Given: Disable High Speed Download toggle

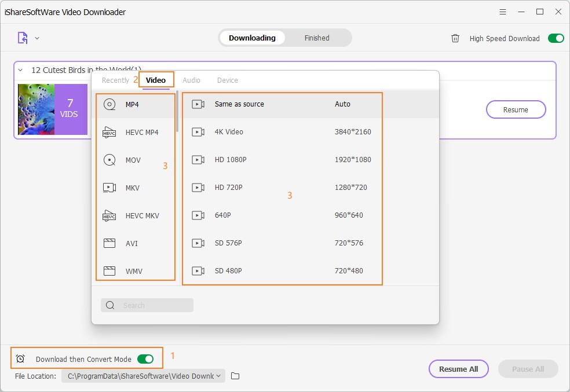Looking at the screenshot, I should click(x=556, y=38).
